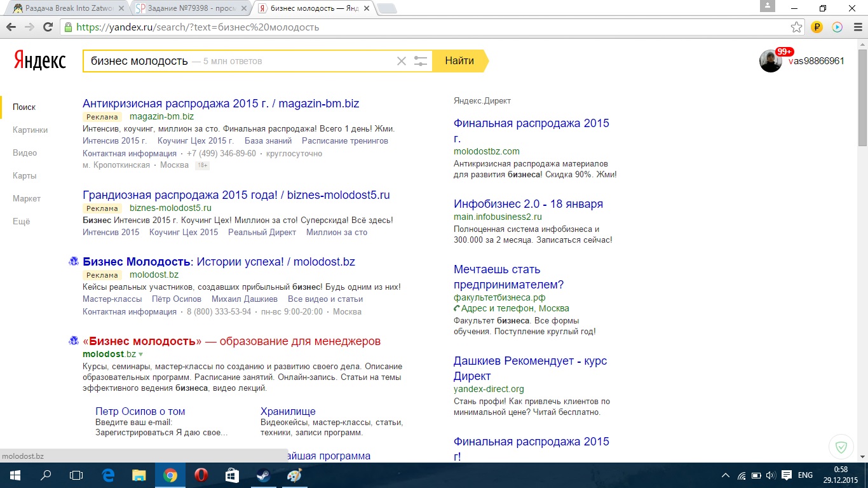The image size is (868, 488).
Task: Open Opera browser from the taskbar
Action: (x=201, y=475)
